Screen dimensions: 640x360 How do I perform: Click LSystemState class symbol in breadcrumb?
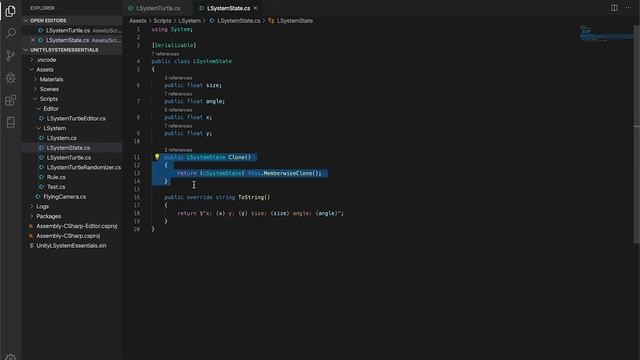tap(295, 20)
